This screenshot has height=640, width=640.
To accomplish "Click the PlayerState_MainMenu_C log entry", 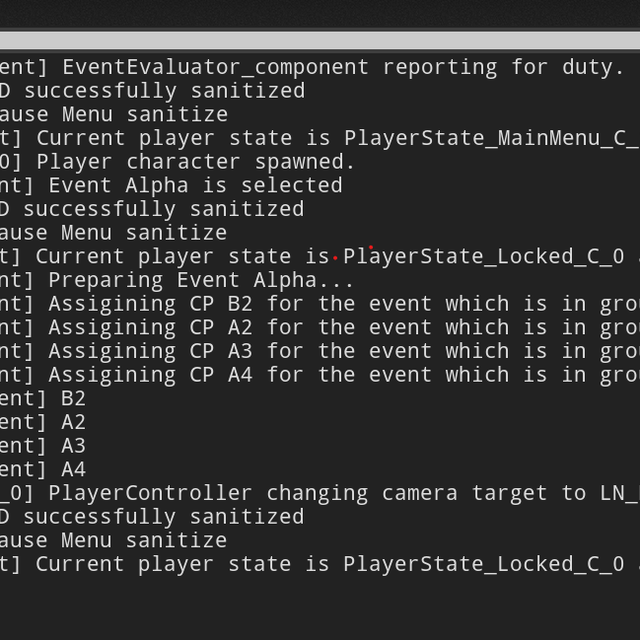I will 320,138.
